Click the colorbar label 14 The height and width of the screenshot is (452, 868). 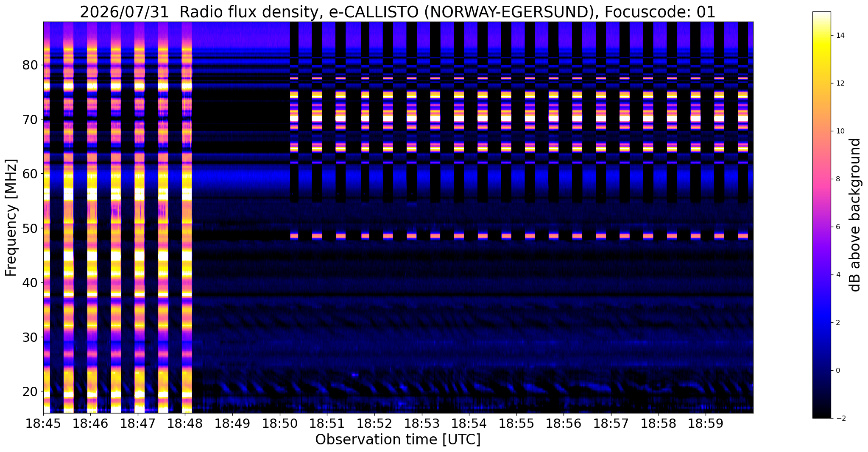click(x=840, y=35)
